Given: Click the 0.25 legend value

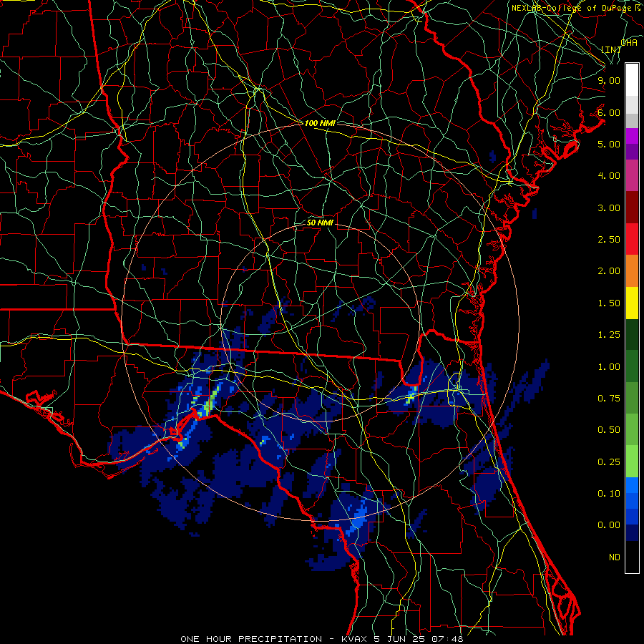Looking at the screenshot, I should click(609, 462).
